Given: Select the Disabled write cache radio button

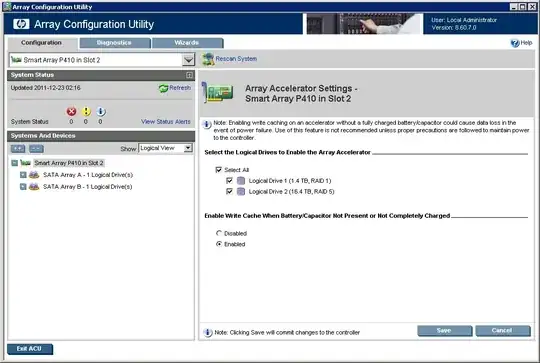Looking at the screenshot, I should (219, 233).
